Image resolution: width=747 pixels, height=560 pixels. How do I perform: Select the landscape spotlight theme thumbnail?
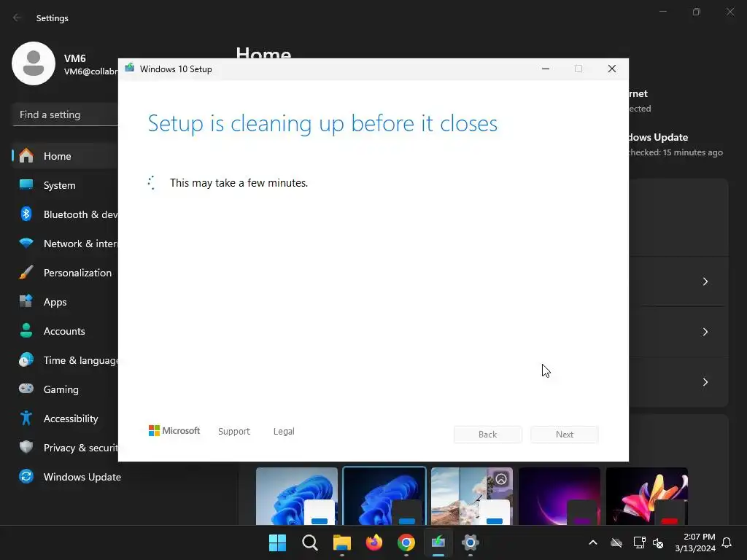coord(472,496)
